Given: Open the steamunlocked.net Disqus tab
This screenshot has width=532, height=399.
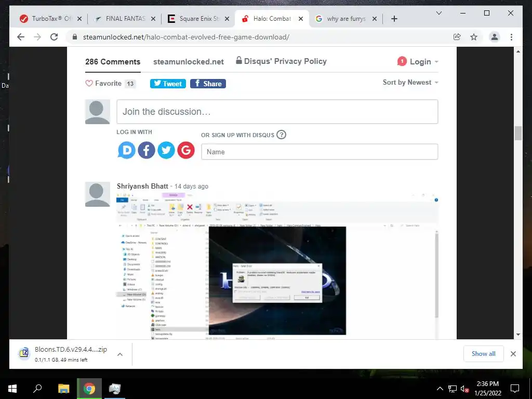Looking at the screenshot, I should click(188, 62).
